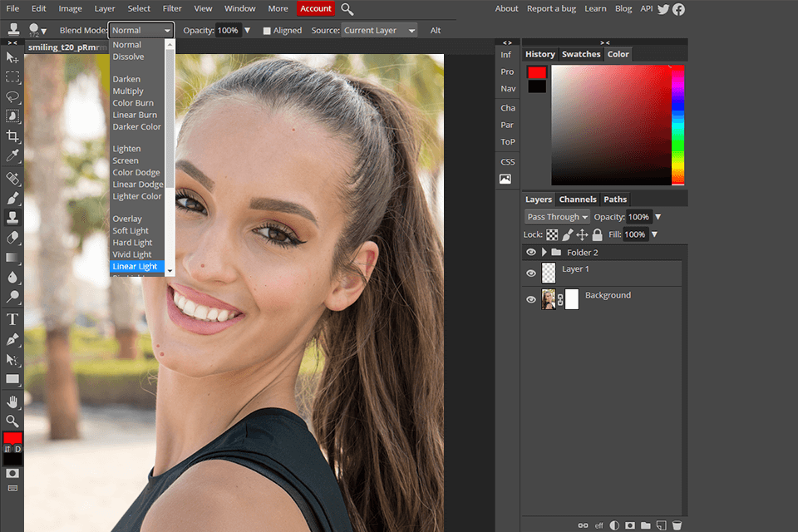Select the Brush tool
Image resolution: width=798 pixels, height=532 pixels.
(12, 199)
